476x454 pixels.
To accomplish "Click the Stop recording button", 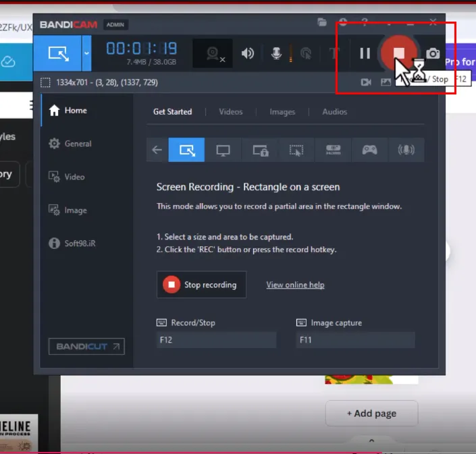I will (x=201, y=285).
